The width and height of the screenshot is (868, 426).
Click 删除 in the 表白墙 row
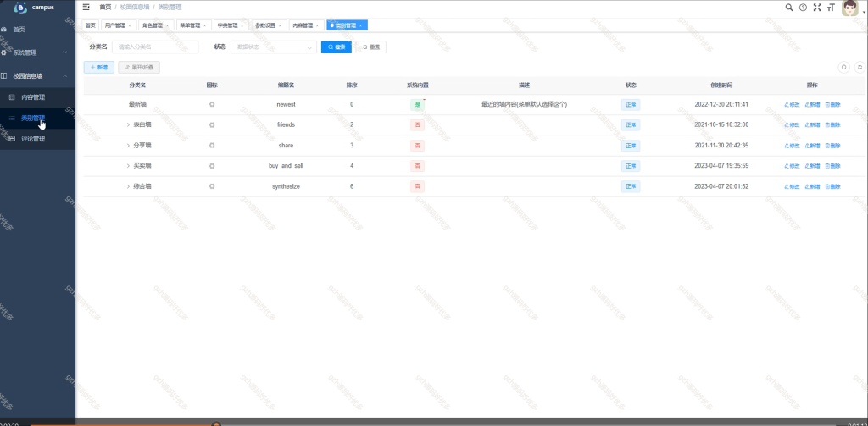tap(832, 125)
